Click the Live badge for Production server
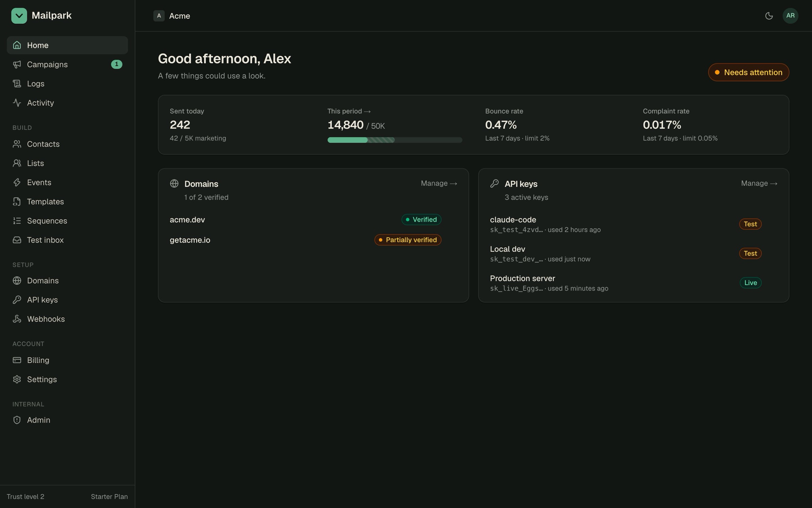Image resolution: width=812 pixels, height=508 pixels. click(750, 283)
